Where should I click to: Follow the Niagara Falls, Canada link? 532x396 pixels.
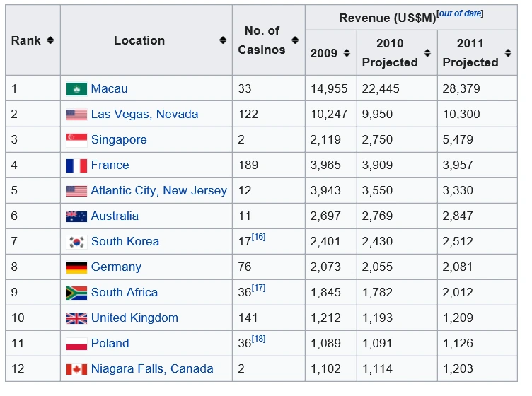pyautogui.click(x=152, y=369)
